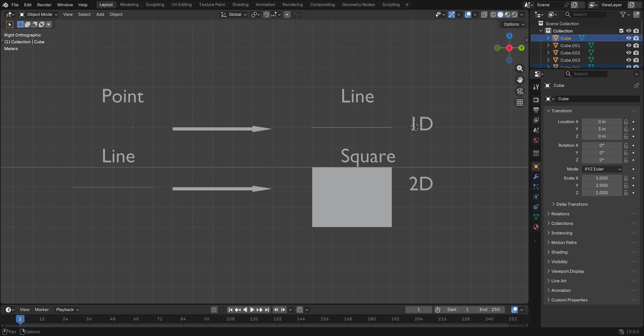The width and height of the screenshot is (644, 336).
Task: Switch to the Geometry Nodes workspace tab
Action: pos(358,5)
